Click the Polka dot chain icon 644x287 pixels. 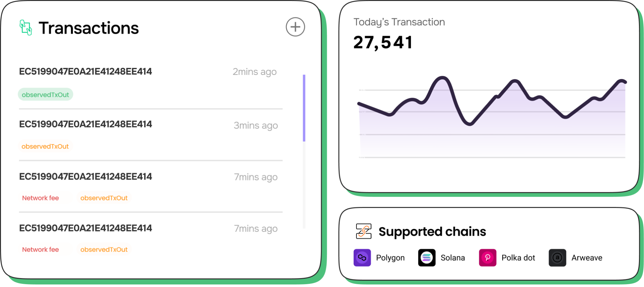488,258
